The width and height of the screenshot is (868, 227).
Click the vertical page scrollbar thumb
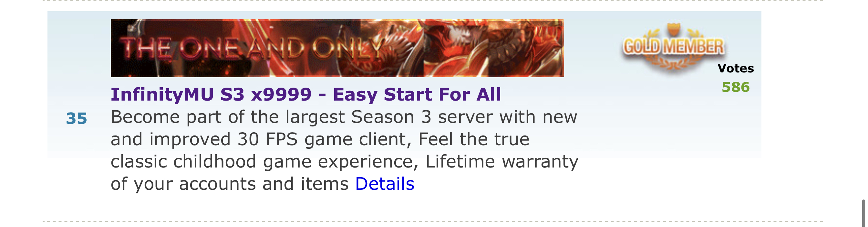click(x=863, y=213)
